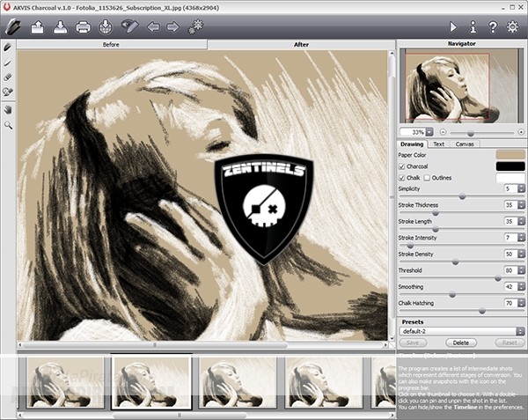Click the AKVIS Charcoal logo icon in toolbar

click(x=13, y=26)
